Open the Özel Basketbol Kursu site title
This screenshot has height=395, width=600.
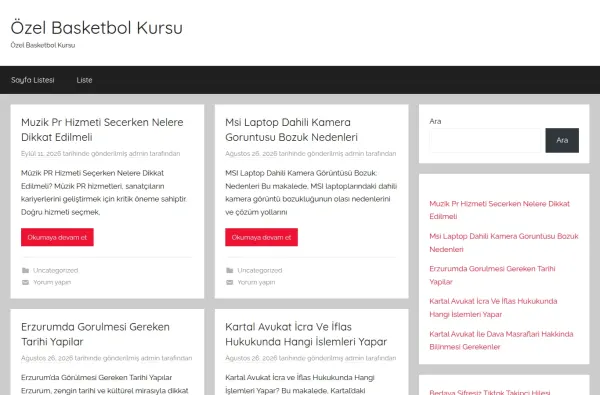tap(96, 28)
